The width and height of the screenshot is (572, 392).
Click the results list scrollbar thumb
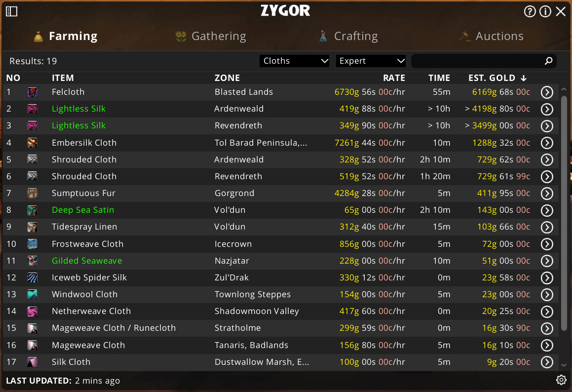[x=564, y=214]
